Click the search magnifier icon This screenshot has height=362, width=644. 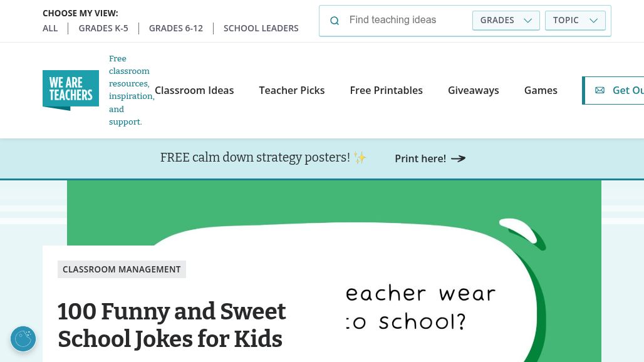click(x=335, y=21)
